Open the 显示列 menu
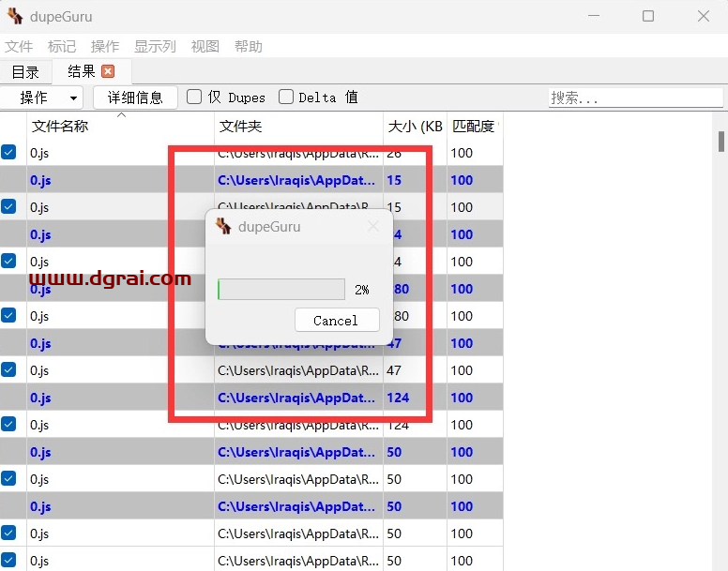The width and height of the screenshot is (728, 571). point(155,46)
